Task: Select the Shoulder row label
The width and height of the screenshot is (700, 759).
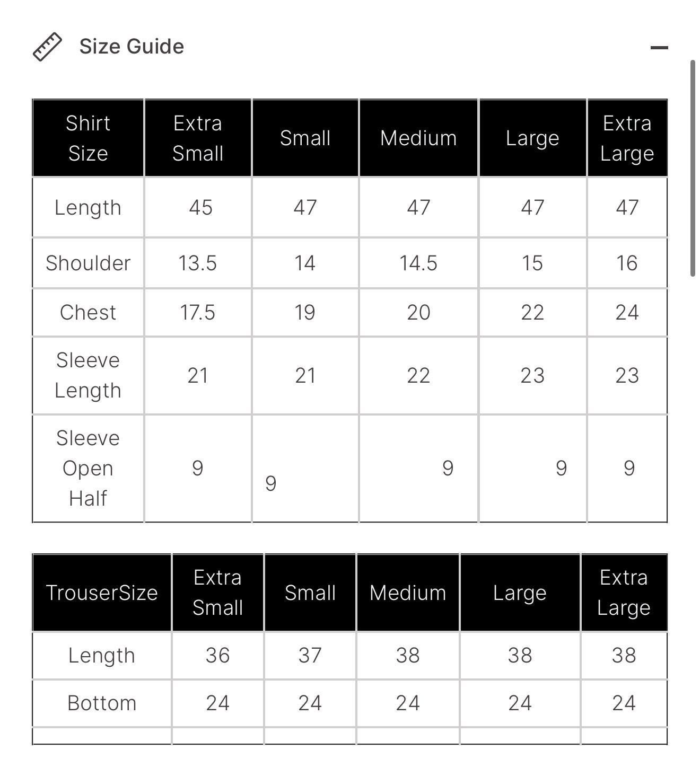Action: [88, 263]
